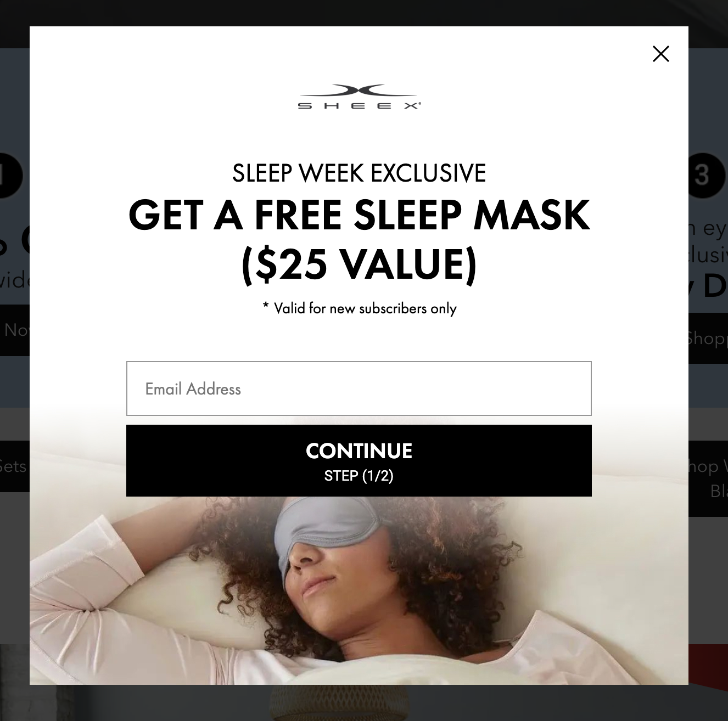Click the 'SLEEP WEEK EXCLUSIVE' heading
728x721 pixels.
click(x=359, y=173)
